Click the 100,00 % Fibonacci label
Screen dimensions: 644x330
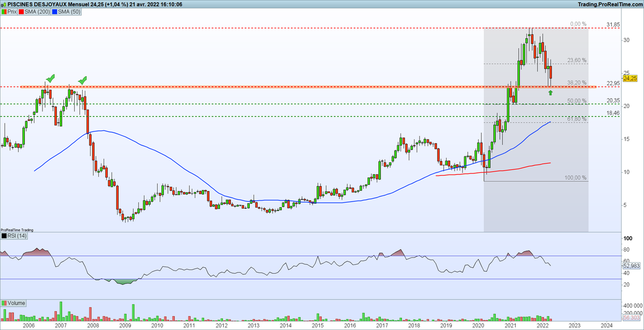(x=576, y=178)
